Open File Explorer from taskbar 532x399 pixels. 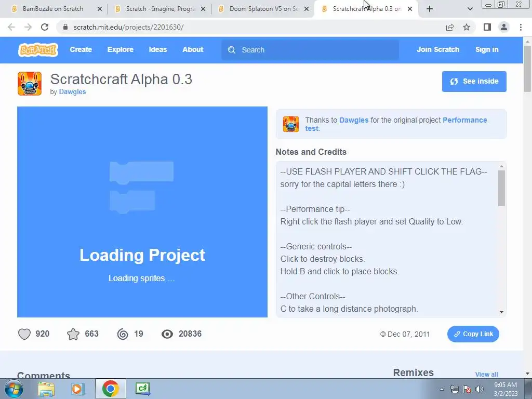[x=46, y=389]
